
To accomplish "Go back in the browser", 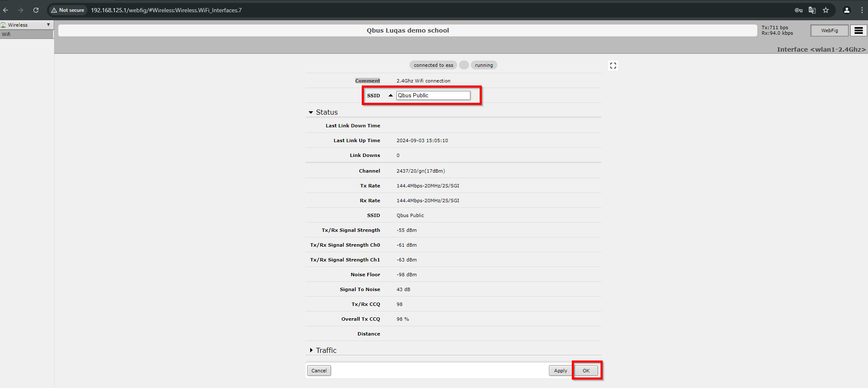I will pos(6,10).
